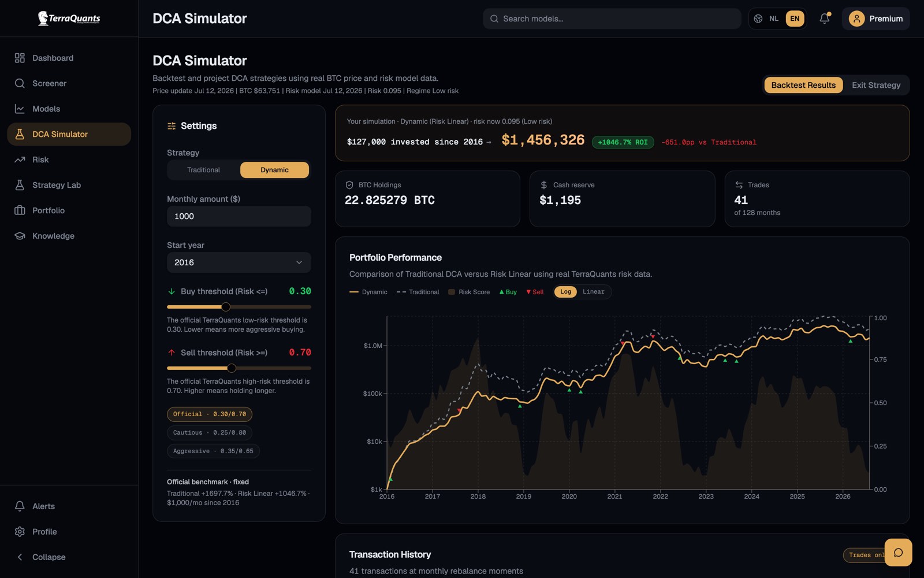
Task: Click the Knowledge graduation cap icon
Action: [20, 236]
